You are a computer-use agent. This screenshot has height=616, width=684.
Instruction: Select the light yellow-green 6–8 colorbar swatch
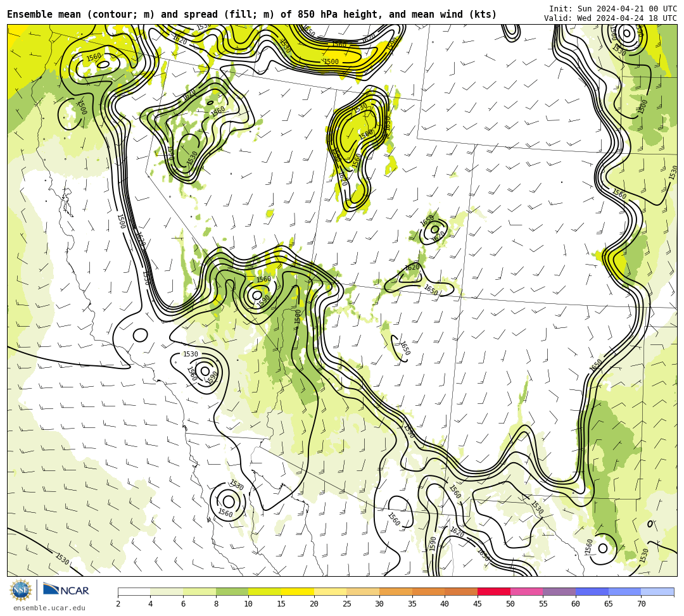[199, 591]
